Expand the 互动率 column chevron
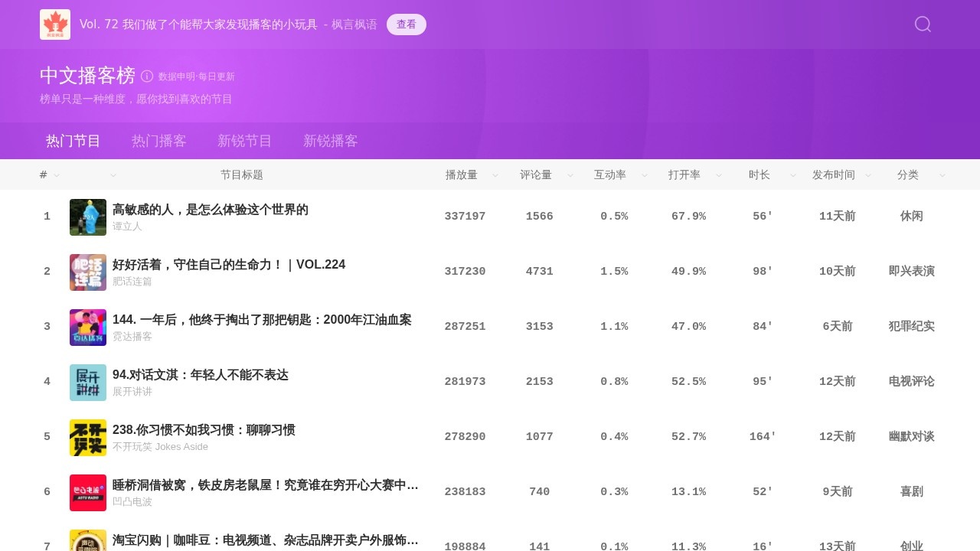Viewport: 980px width, 551px height. point(644,174)
